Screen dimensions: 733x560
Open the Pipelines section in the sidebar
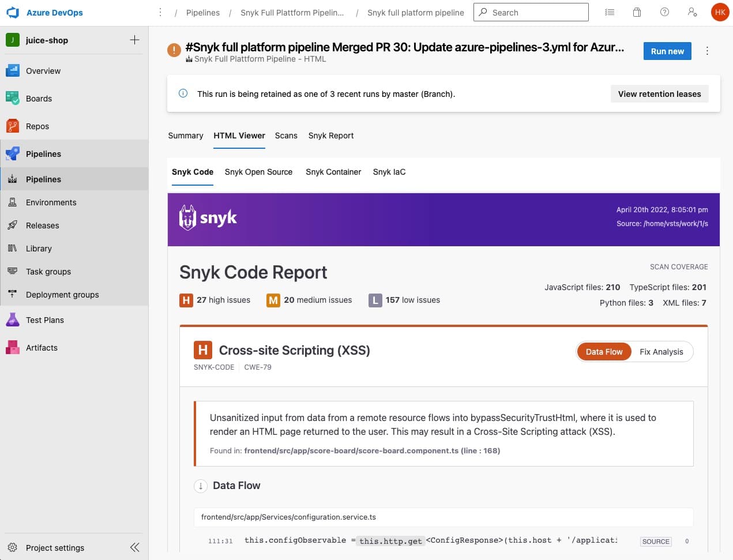[43, 154]
